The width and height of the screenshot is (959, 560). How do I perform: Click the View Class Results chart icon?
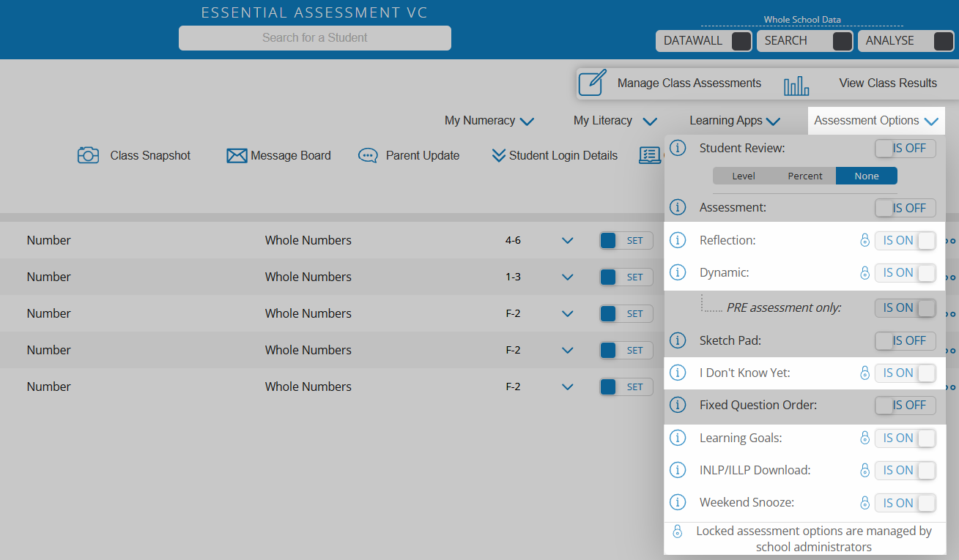[x=796, y=86]
